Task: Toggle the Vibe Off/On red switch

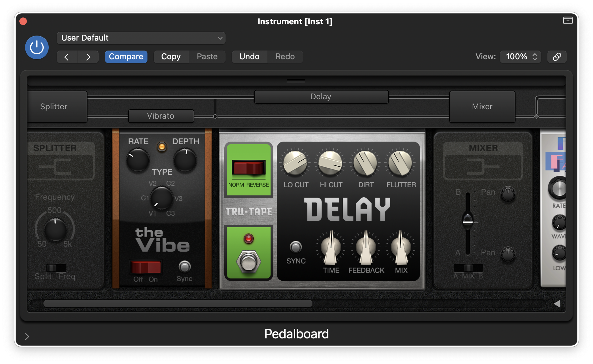Action: click(146, 267)
